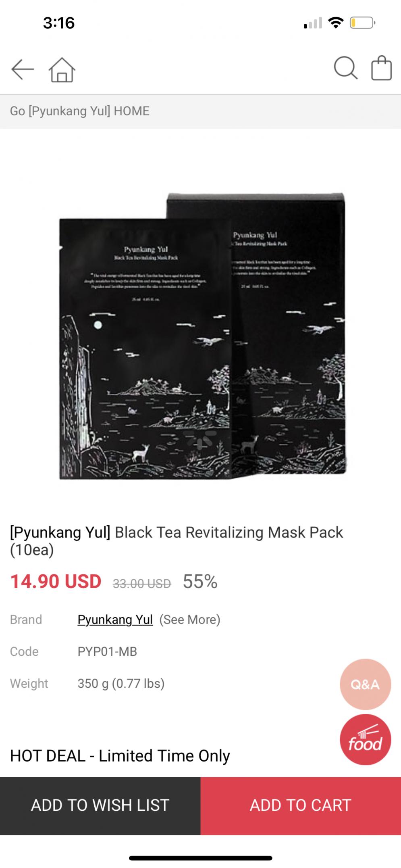Add mask pack to cart
The width and height of the screenshot is (401, 868).
(x=301, y=805)
